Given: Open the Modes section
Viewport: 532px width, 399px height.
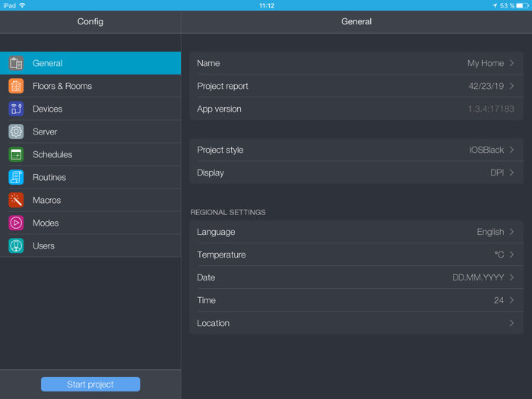Looking at the screenshot, I should click(x=90, y=223).
